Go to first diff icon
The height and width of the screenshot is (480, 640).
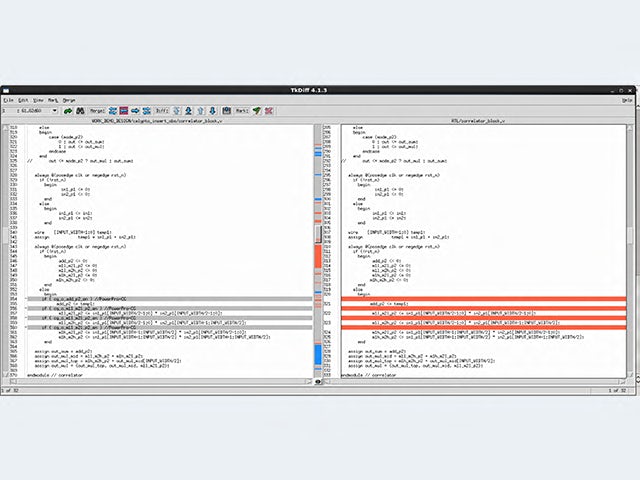pyautogui.click(x=177, y=111)
